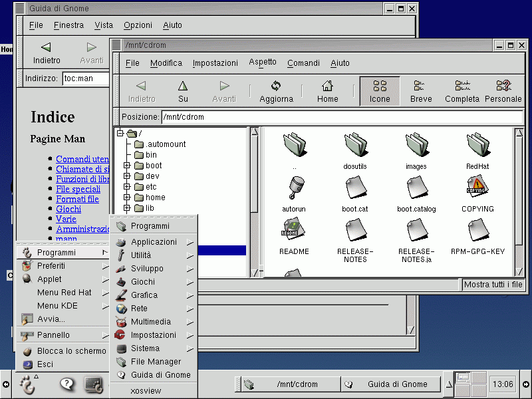
Task: Go to Home in file manager toolbar
Action: 327,91
